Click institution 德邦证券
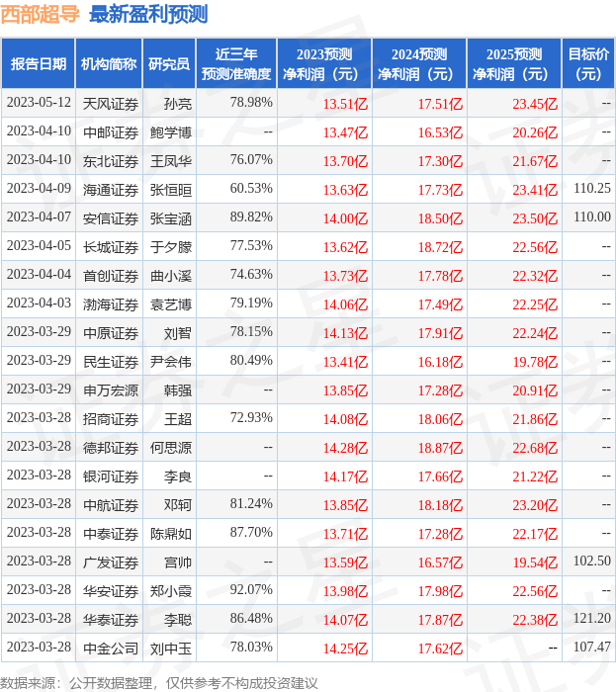Viewport: 616px width, 692px height. tap(111, 449)
